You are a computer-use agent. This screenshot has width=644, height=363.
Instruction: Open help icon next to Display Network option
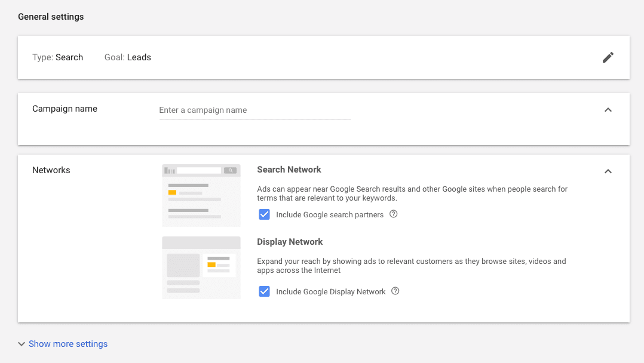[395, 291]
